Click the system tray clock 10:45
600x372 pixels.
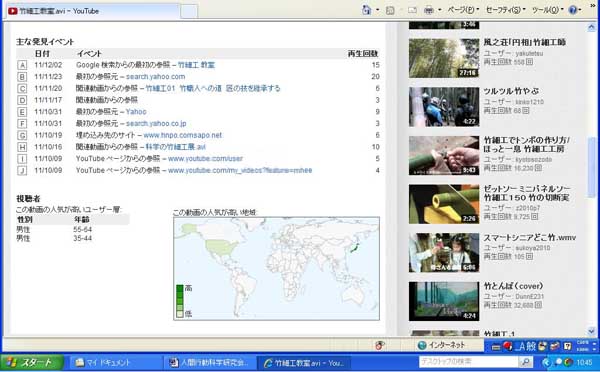pos(584,362)
